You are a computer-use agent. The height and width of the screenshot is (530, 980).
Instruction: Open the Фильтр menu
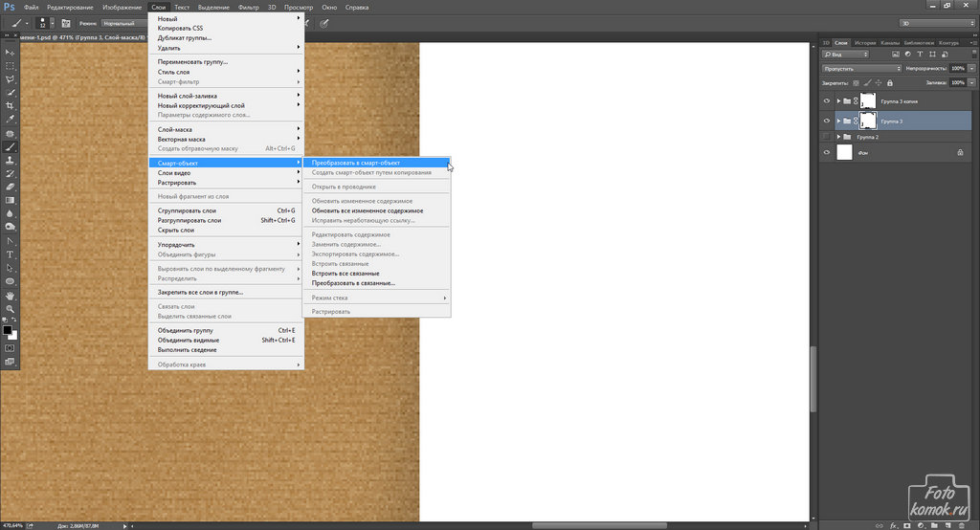[248, 7]
